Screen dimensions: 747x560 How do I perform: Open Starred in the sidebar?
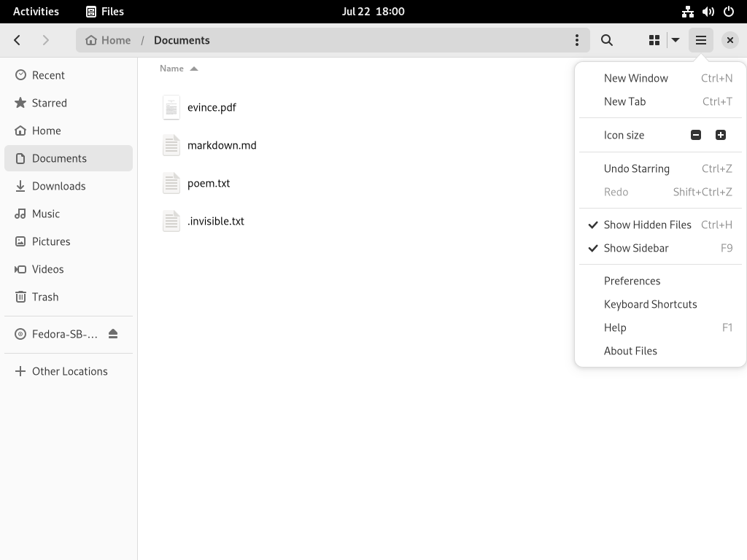[x=69, y=103]
